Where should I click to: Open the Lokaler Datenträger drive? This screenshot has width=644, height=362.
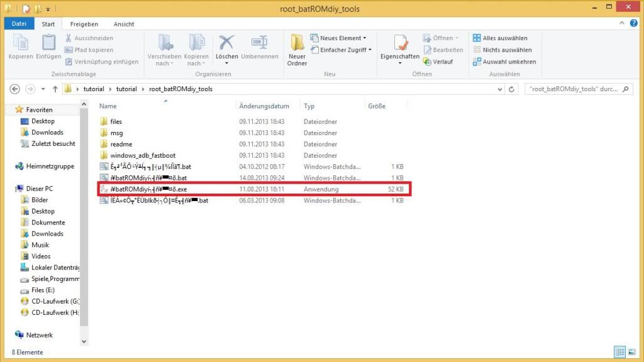[55, 268]
